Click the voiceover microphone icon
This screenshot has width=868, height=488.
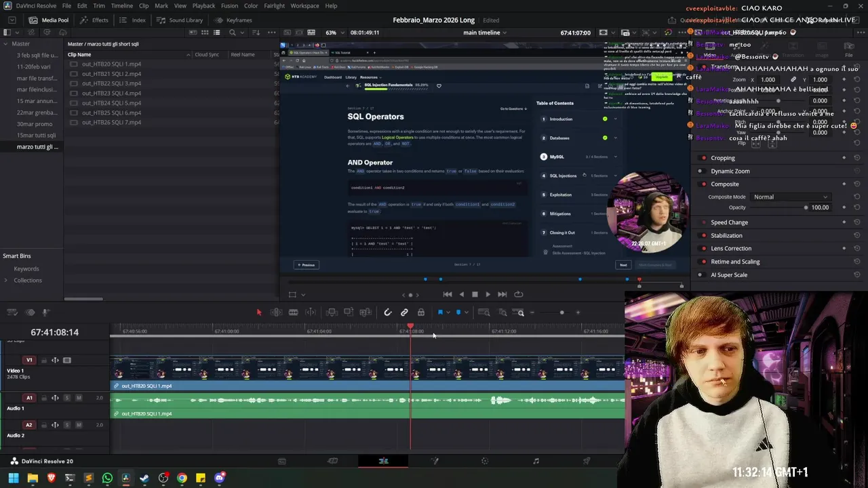[45, 312]
